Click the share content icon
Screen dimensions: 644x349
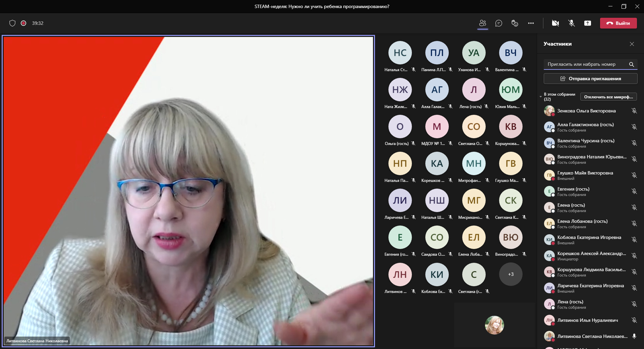(x=588, y=23)
